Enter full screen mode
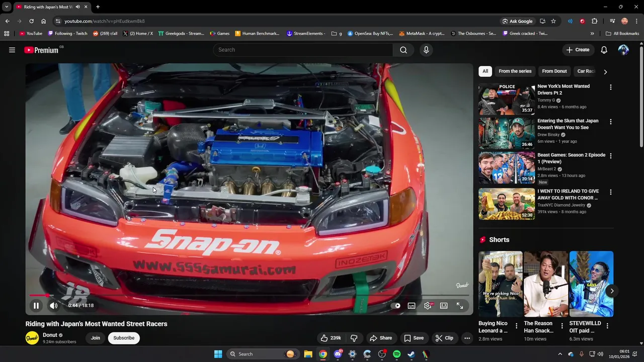 click(x=460, y=305)
